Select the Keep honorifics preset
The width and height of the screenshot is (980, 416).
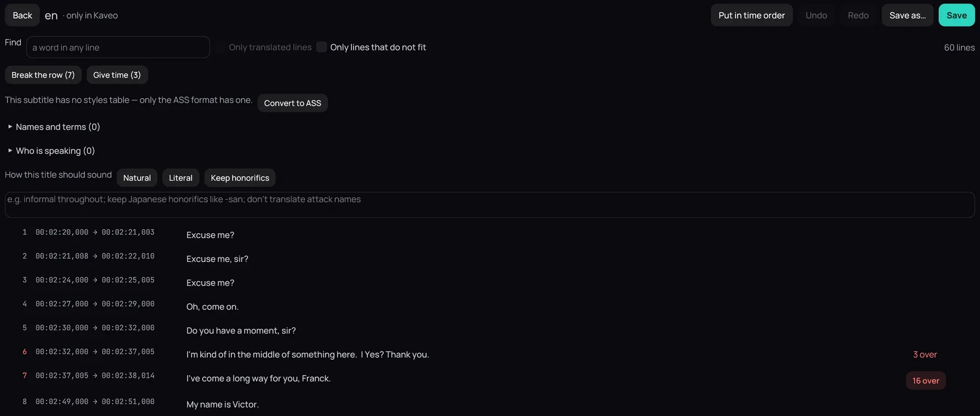tap(240, 178)
